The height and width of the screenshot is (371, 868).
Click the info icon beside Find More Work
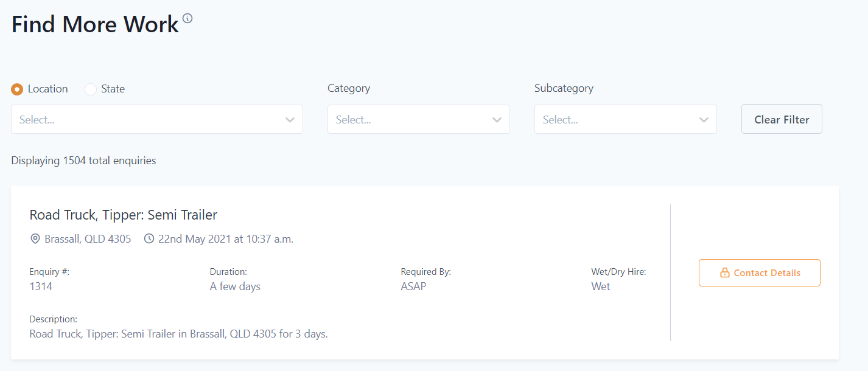(187, 18)
